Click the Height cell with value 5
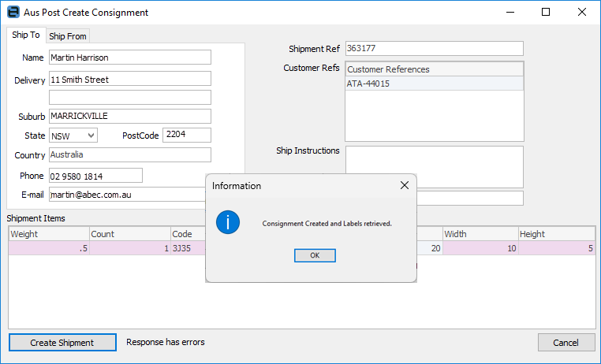 [x=556, y=248]
